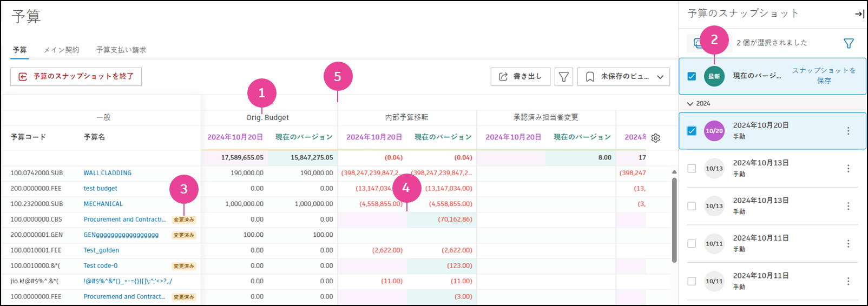
Task: Click budget code jio.k!@#$%^.&*(
Action: click(x=35, y=281)
